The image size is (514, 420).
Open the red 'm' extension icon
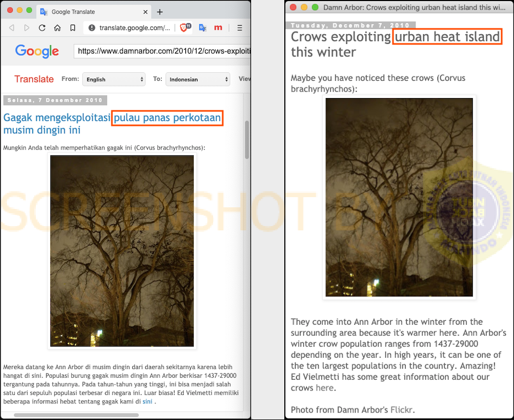coord(218,28)
